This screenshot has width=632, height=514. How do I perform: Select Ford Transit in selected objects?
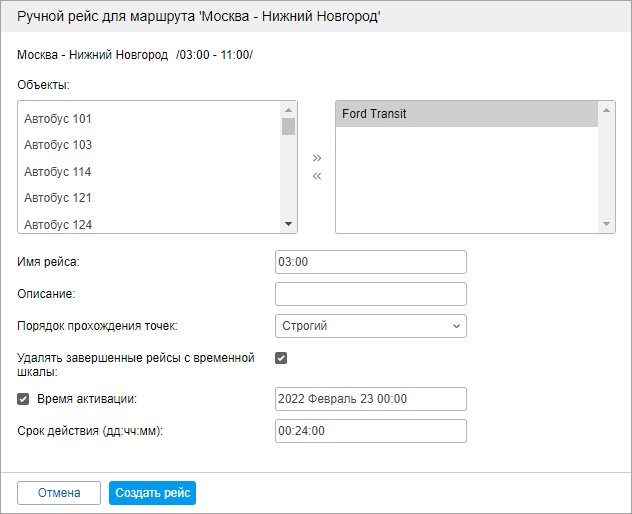[374, 114]
